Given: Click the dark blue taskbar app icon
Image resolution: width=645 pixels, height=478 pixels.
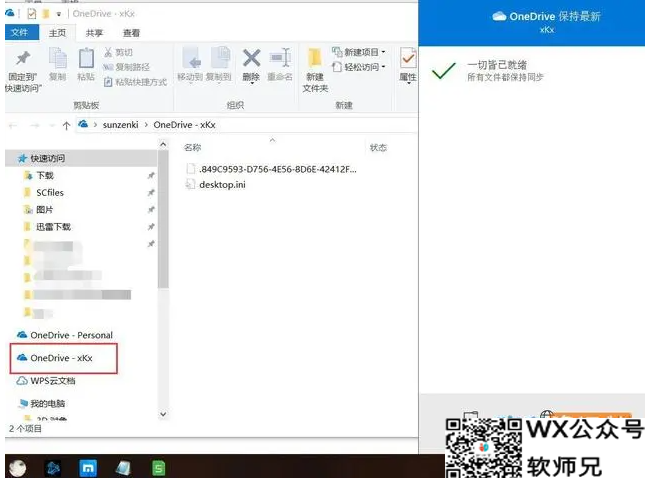Looking at the screenshot, I should (x=53, y=468).
